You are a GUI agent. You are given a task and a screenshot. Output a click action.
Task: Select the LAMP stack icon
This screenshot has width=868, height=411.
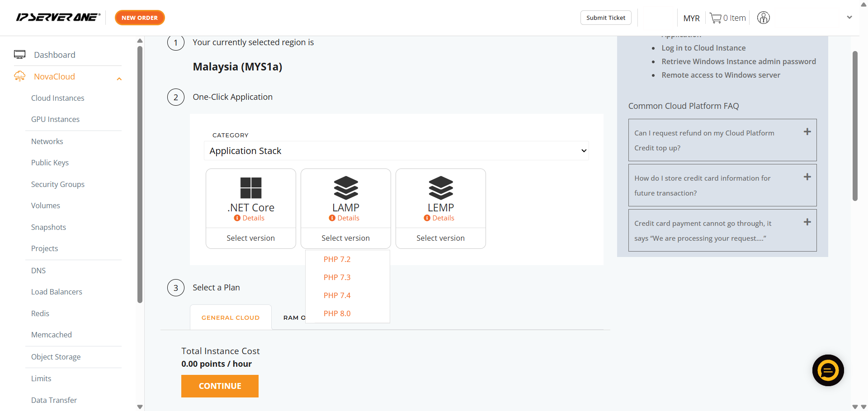click(x=345, y=188)
